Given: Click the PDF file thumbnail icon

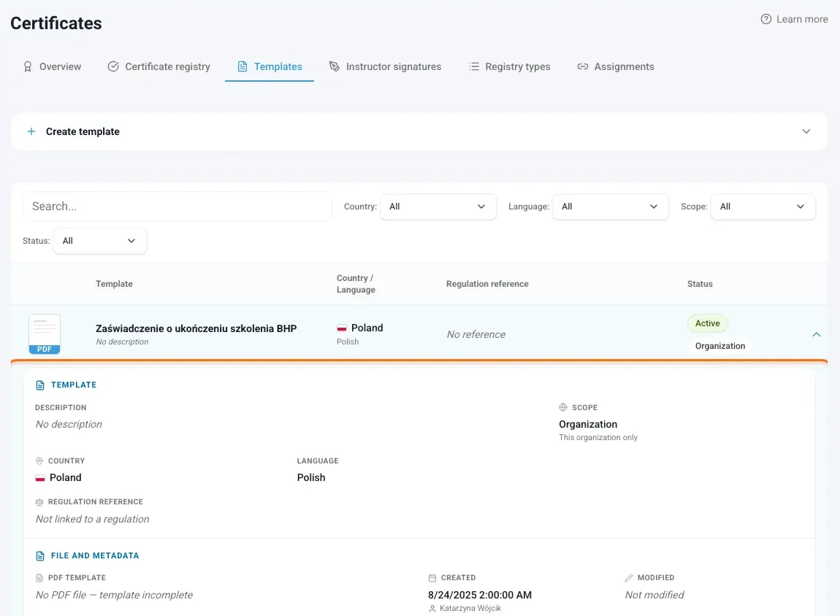Looking at the screenshot, I should (45, 334).
